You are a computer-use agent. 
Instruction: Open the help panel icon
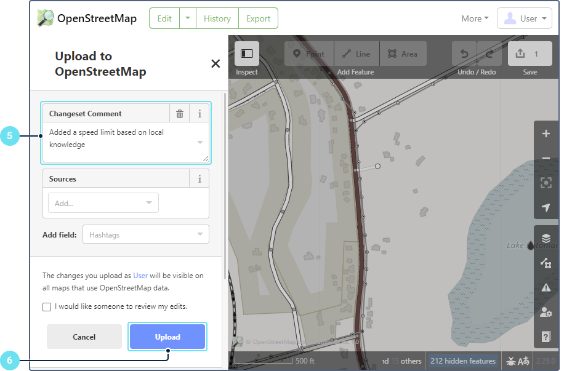[546, 337]
